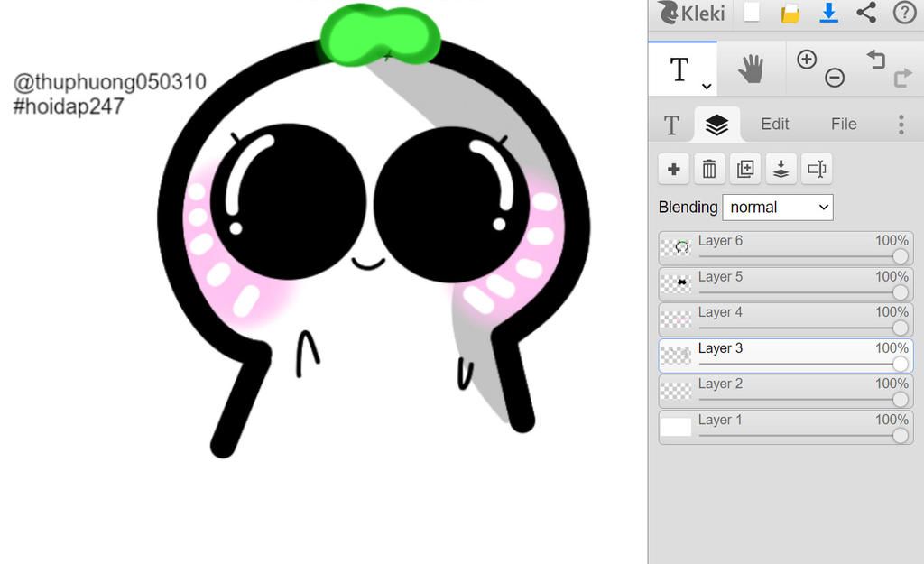924x564 pixels.
Task: Duplicate the selected layer
Action: (x=744, y=169)
